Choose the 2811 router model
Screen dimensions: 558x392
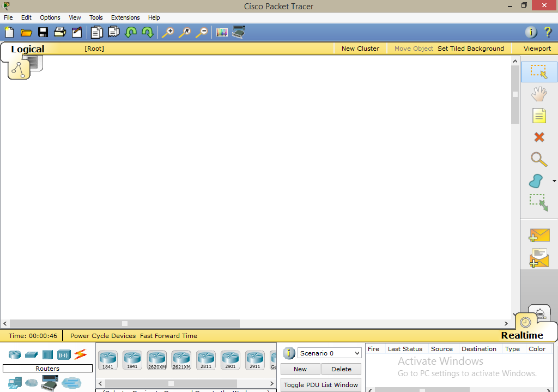tap(205, 359)
